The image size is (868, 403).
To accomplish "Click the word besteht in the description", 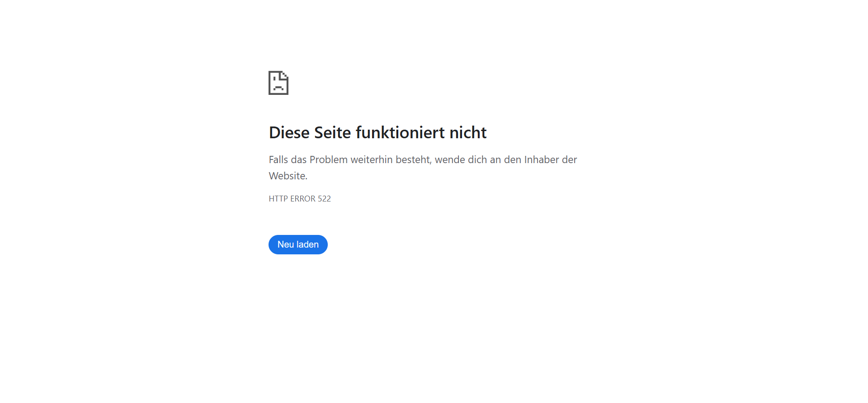I will pos(414,159).
